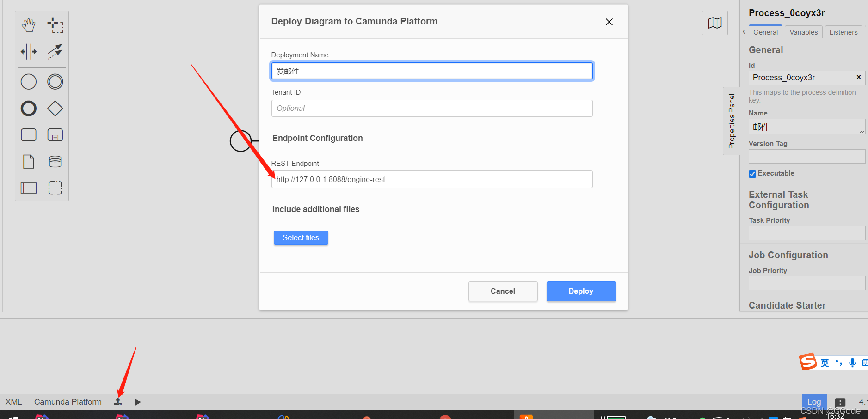The height and width of the screenshot is (419, 868).
Task: Focus the Tenant ID field
Action: (x=432, y=108)
